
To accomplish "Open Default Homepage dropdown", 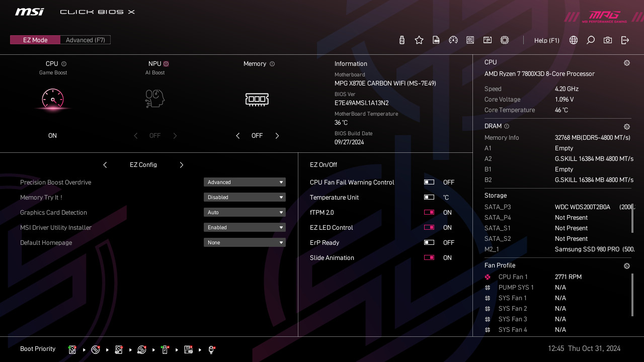I will (245, 243).
